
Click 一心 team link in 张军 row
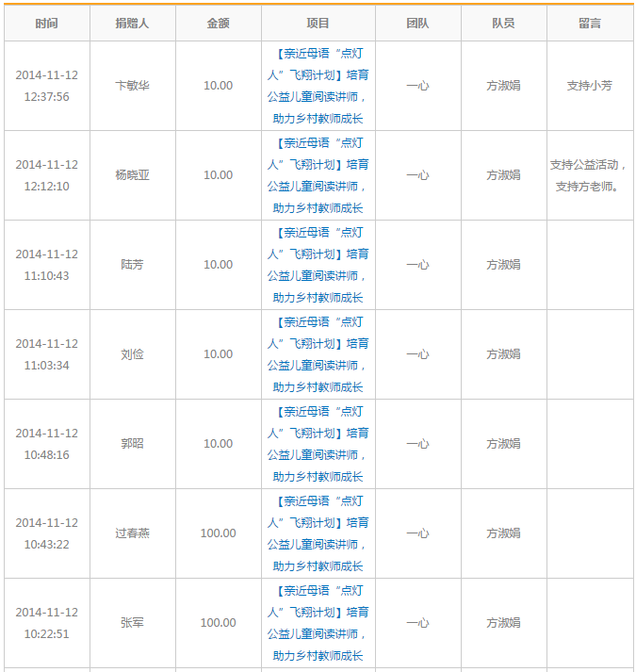pyautogui.click(x=417, y=623)
